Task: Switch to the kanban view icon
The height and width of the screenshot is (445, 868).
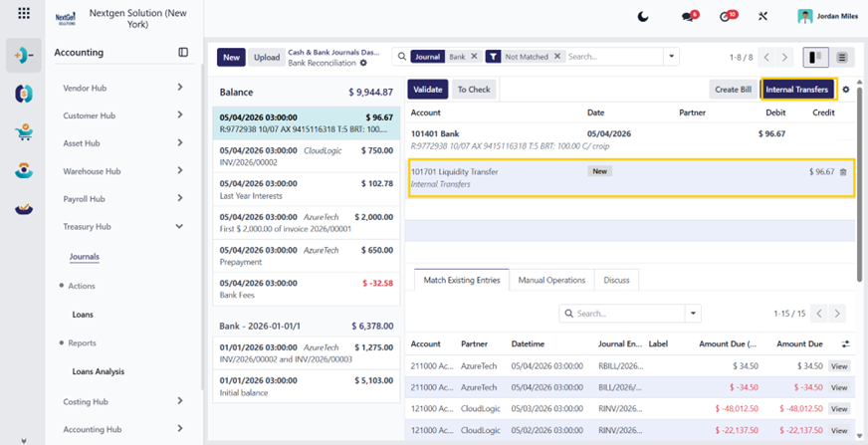Action: click(x=815, y=57)
